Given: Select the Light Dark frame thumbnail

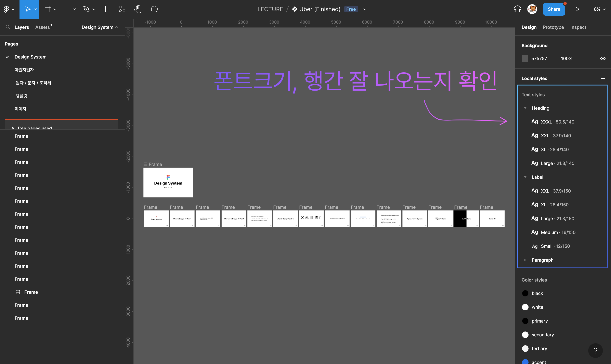Looking at the screenshot, I should point(466,219).
